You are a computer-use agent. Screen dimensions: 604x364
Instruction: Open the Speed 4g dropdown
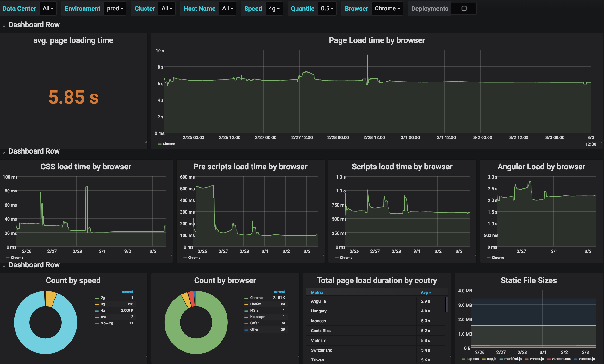(x=274, y=9)
